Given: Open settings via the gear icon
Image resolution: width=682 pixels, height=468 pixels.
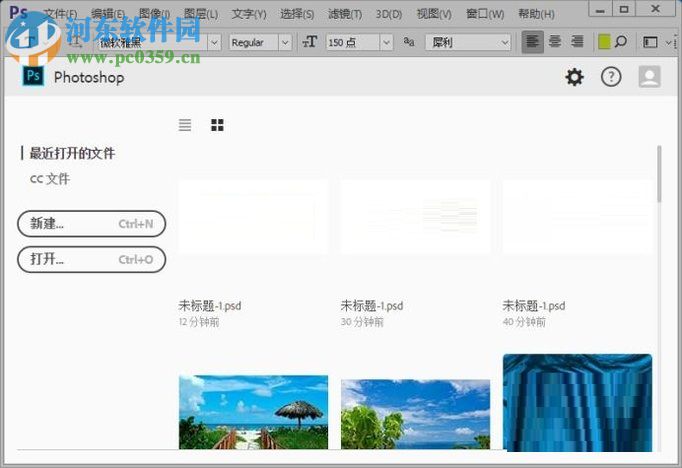Looking at the screenshot, I should (x=574, y=77).
